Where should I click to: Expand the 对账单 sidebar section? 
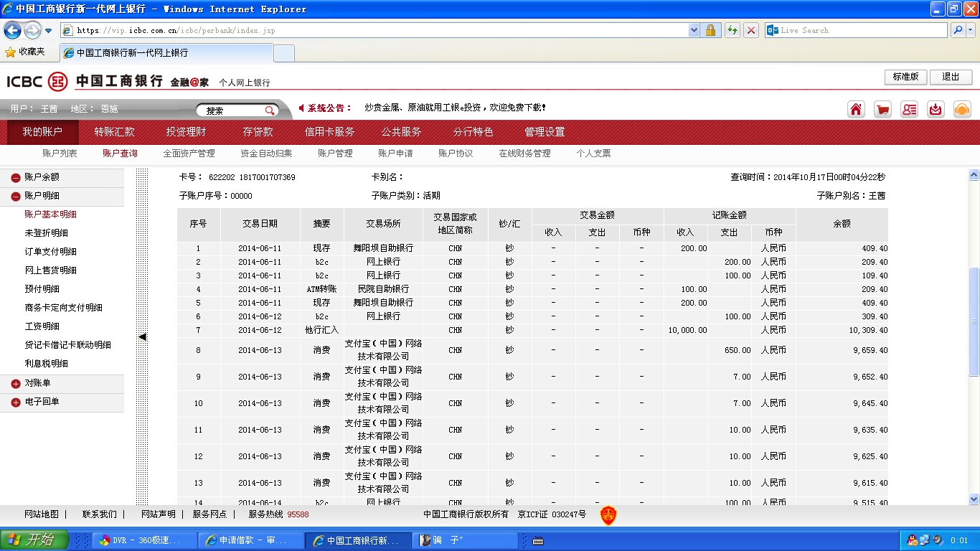[x=16, y=384]
